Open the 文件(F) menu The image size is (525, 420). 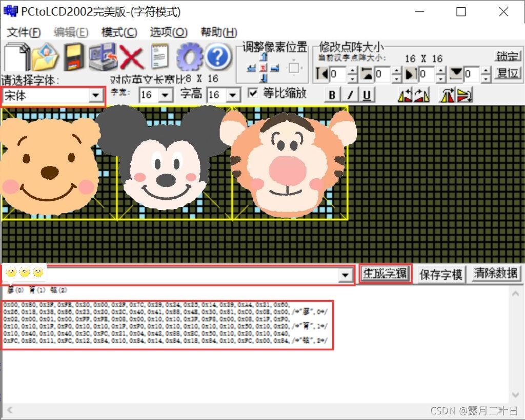(24, 32)
